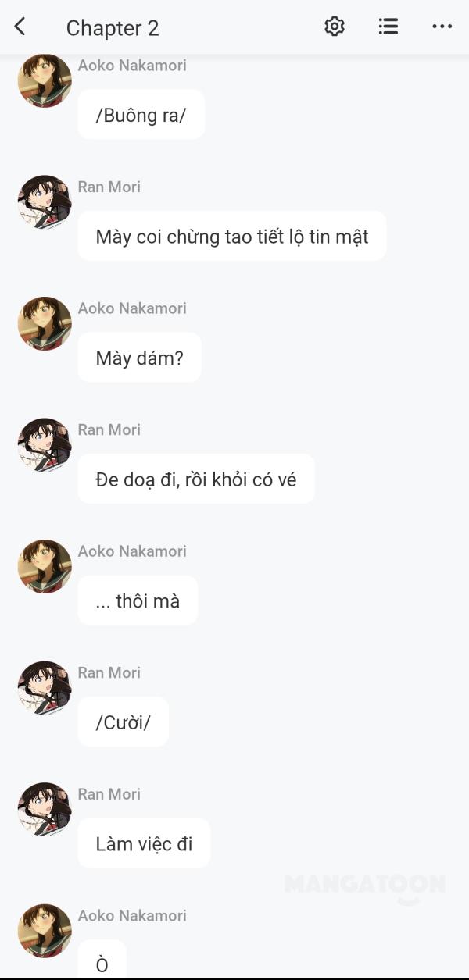Viewport: 469px width, 980px height.
Task: Tap the back arrow icon
Action: (x=20, y=27)
